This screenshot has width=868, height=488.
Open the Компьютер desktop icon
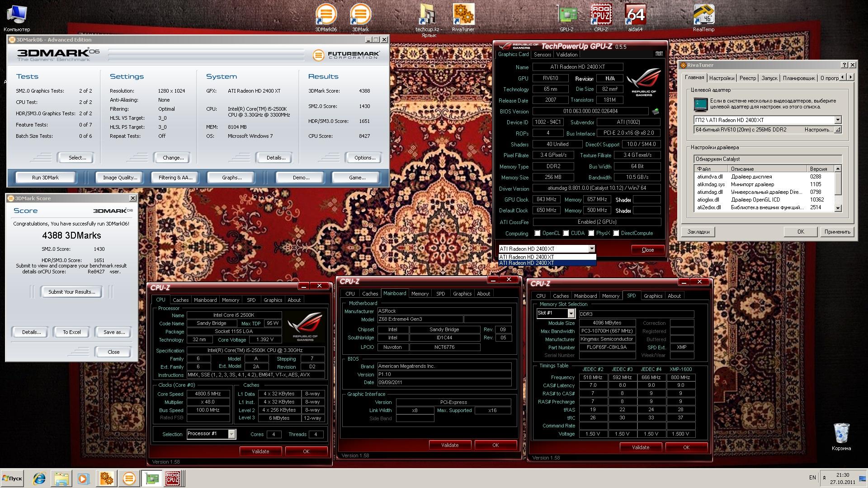pos(17,17)
